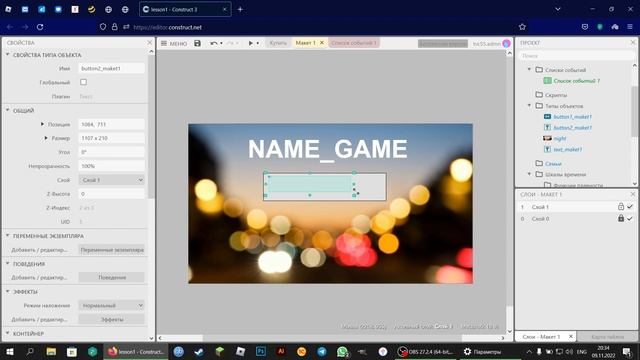Screen dimensions: 640x360
Task: Click the NAME_GAME text object
Action: click(x=328, y=149)
